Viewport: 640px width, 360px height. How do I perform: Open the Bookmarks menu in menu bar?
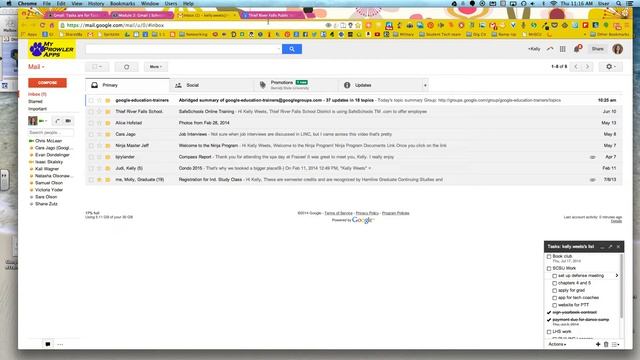[122, 3]
